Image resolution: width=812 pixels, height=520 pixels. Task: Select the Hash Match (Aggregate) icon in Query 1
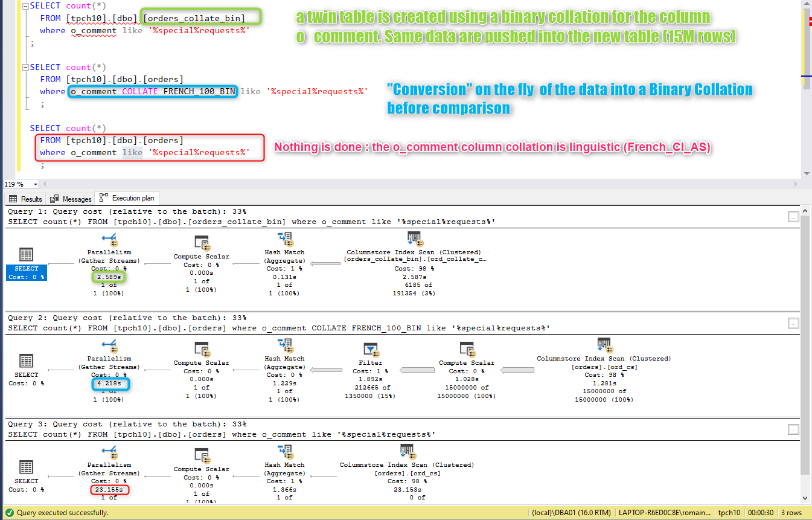(285, 239)
